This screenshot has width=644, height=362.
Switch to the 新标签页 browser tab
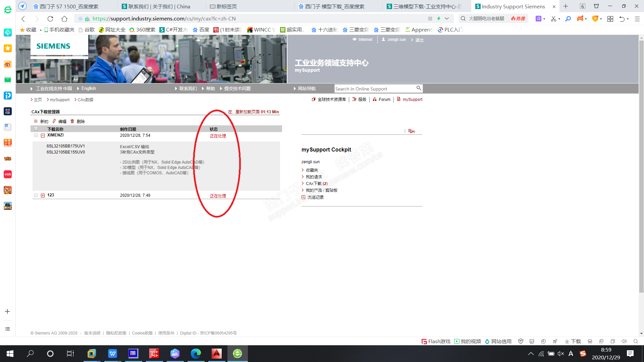click(x=226, y=6)
